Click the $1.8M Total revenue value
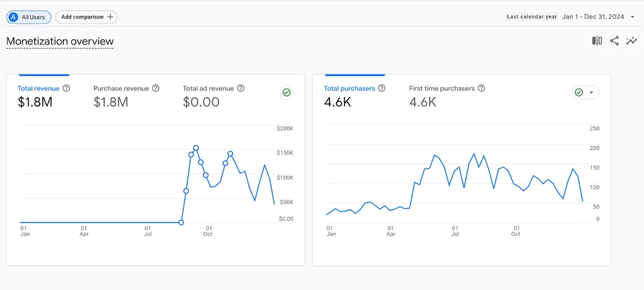This screenshot has width=644, height=290. pos(35,102)
